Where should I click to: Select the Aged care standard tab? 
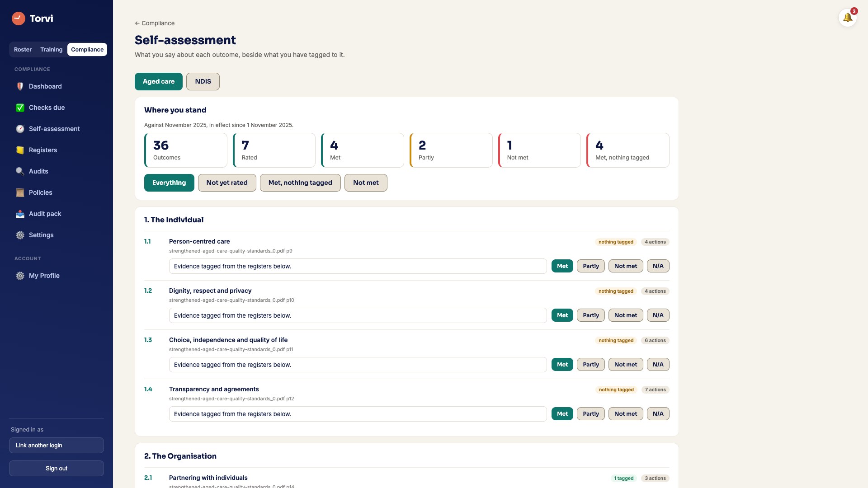tap(159, 81)
